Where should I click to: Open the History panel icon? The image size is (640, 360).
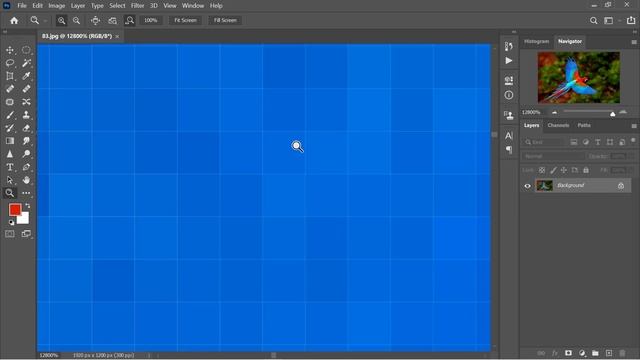pyautogui.click(x=509, y=46)
